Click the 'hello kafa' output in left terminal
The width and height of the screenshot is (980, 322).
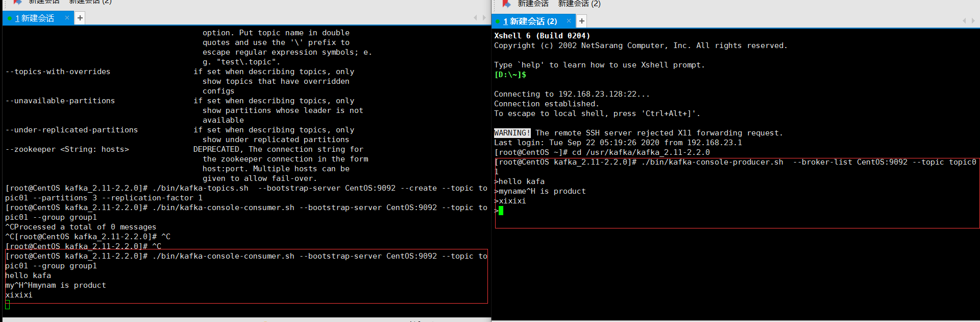28,275
